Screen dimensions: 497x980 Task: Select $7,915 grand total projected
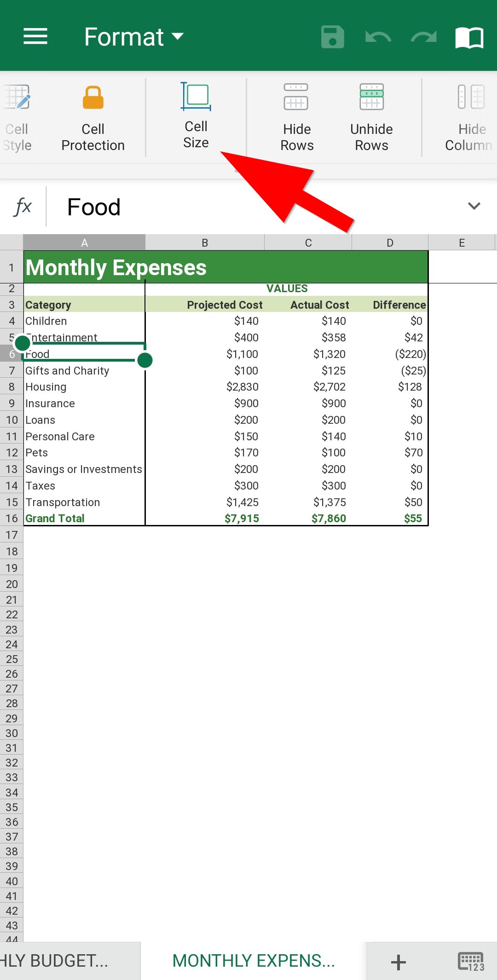click(x=205, y=519)
